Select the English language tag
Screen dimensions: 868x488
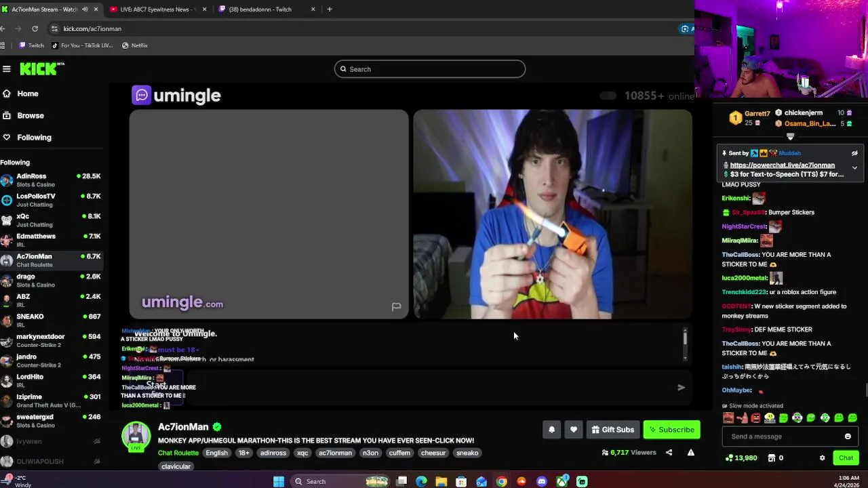[216, 453]
